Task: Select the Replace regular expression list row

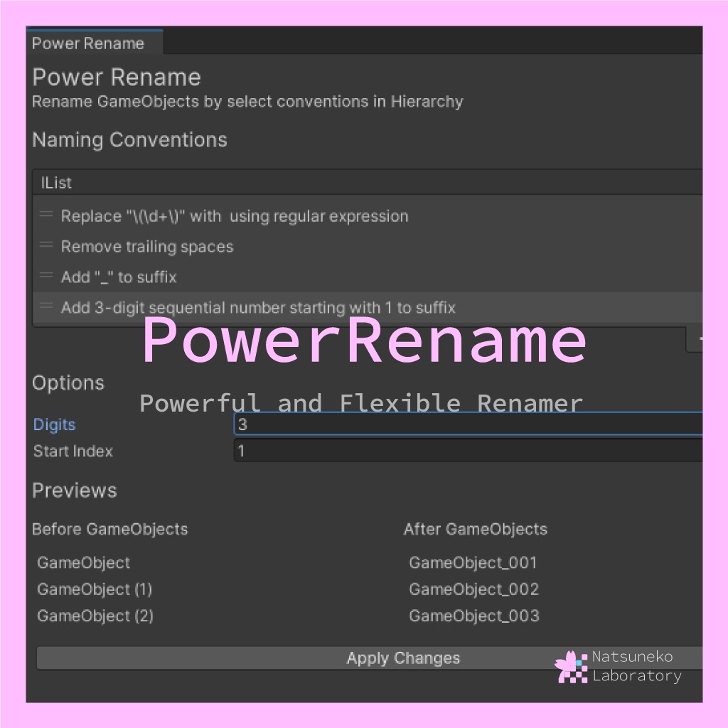Action: click(x=368, y=216)
